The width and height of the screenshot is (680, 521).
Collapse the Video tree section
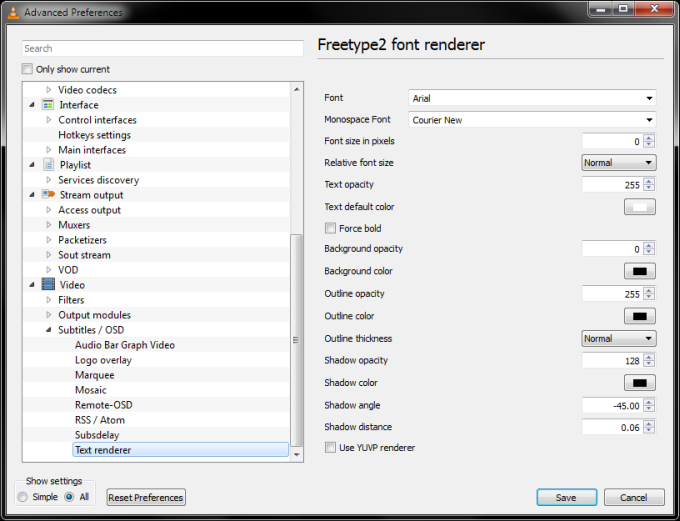tap(32, 285)
